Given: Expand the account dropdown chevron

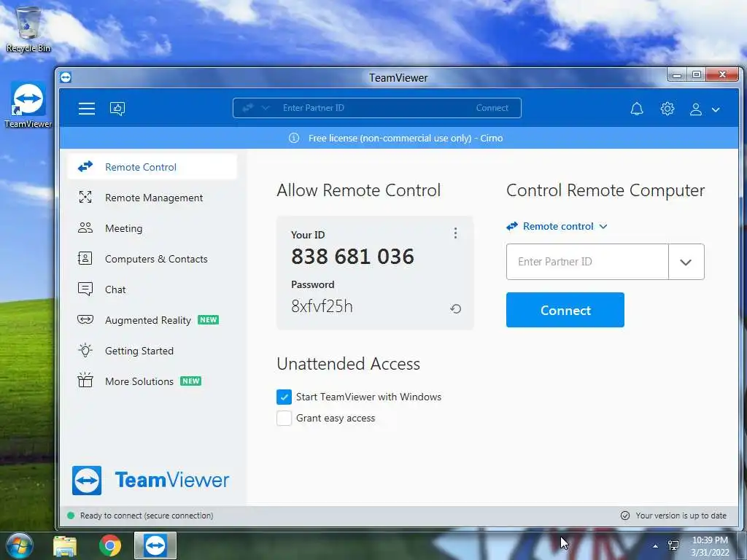Looking at the screenshot, I should 716,109.
